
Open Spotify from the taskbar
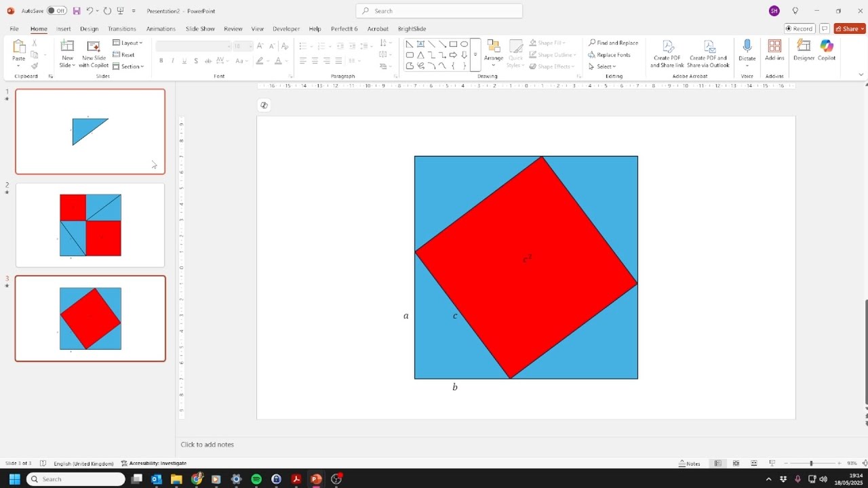256,479
